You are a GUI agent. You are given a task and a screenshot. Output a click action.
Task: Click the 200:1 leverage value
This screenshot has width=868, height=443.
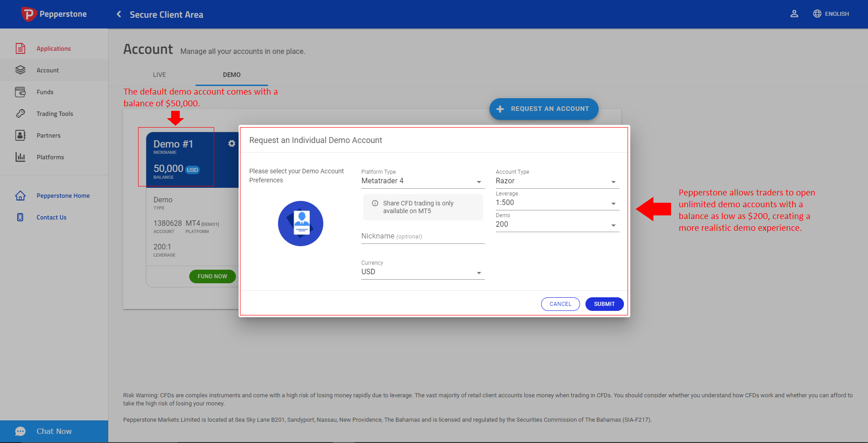tap(162, 247)
